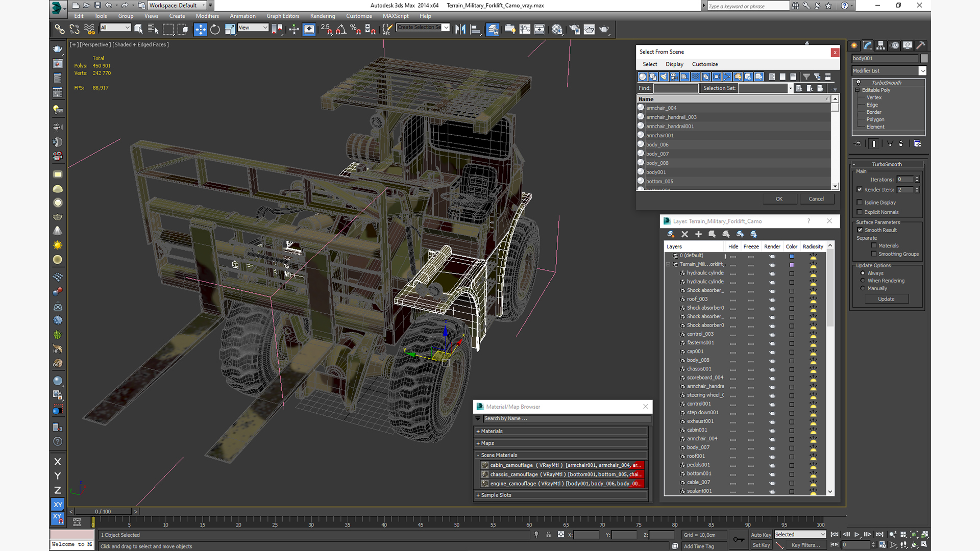Toggle Display Cameras filter in Select From Scene
Screen dimensions: 980x551
[674, 77]
